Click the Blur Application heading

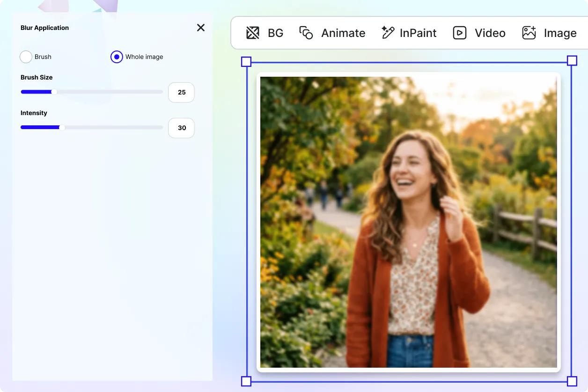coord(44,28)
